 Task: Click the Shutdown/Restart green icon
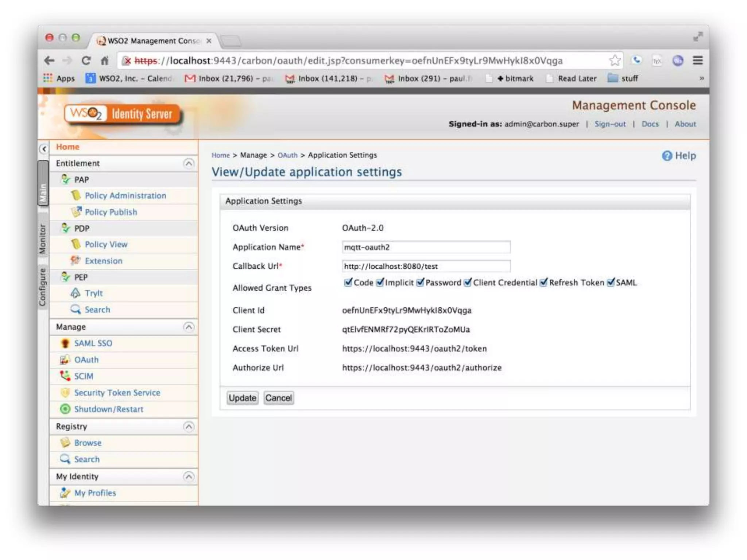point(65,409)
